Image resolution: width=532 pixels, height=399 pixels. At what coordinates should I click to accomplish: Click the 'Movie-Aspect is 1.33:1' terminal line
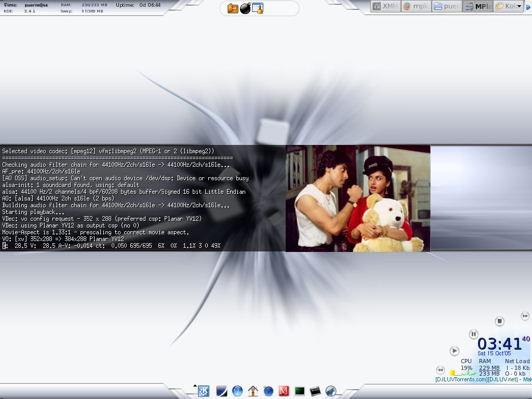[x=96, y=232]
